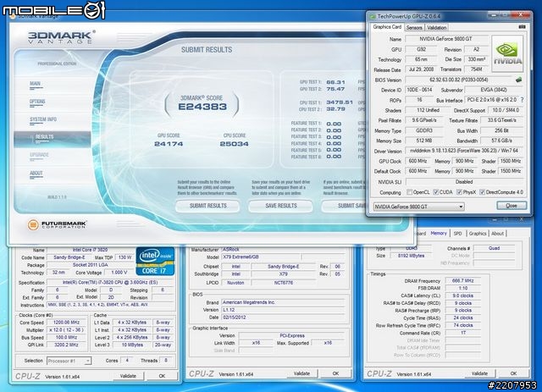Click the Bandwidth 57.6 GB/s field
The height and width of the screenshot is (392, 542).
click(502, 141)
